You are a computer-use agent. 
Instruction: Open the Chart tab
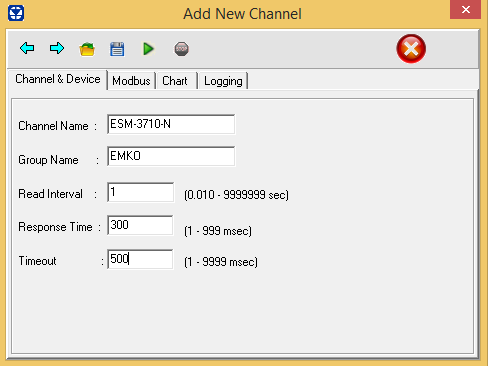(x=175, y=81)
